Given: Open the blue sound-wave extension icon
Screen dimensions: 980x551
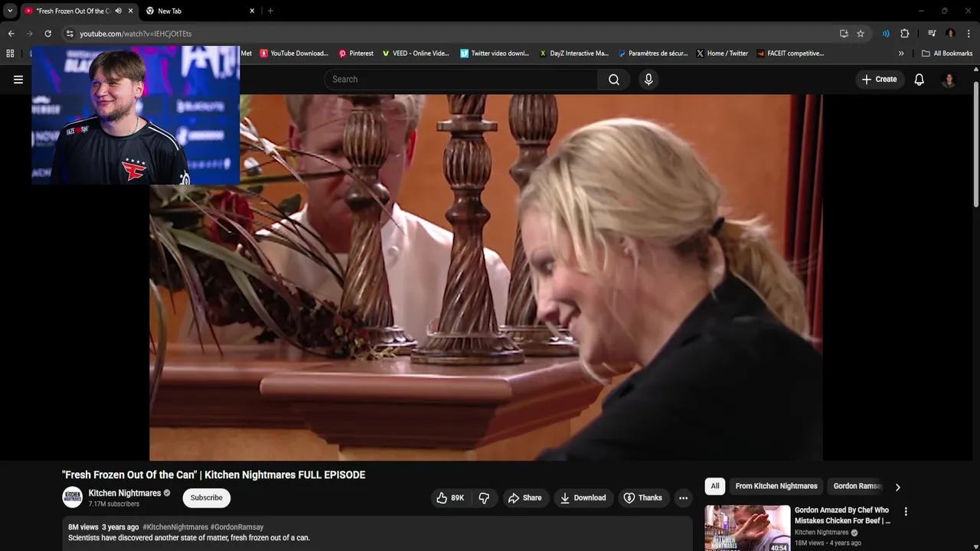Looking at the screenshot, I should (x=886, y=34).
